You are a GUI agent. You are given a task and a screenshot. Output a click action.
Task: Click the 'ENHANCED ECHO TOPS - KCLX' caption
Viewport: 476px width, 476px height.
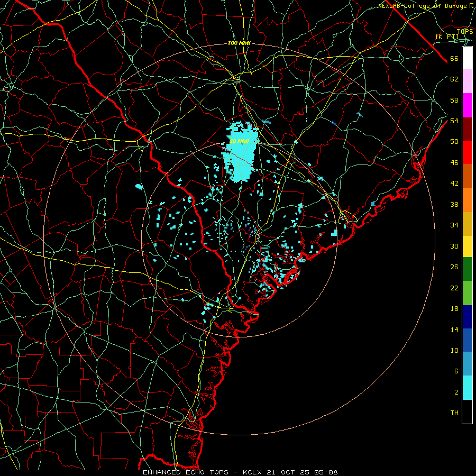click(202, 472)
